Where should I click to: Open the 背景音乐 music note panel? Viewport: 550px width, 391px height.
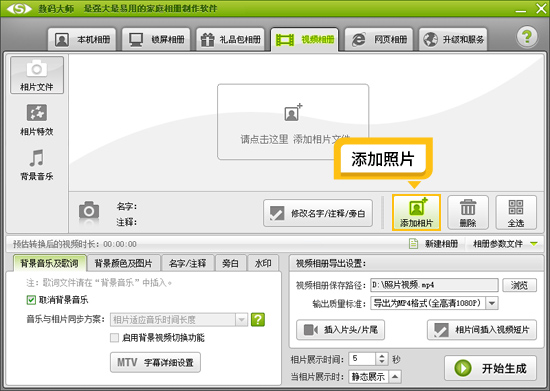click(37, 164)
